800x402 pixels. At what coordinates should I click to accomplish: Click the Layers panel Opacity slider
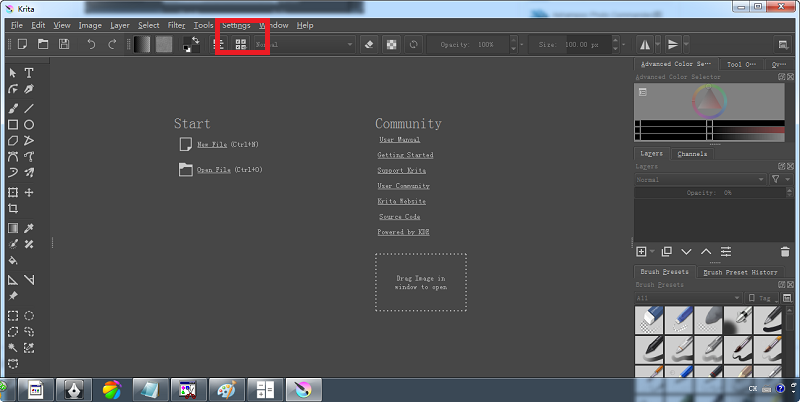coord(709,193)
